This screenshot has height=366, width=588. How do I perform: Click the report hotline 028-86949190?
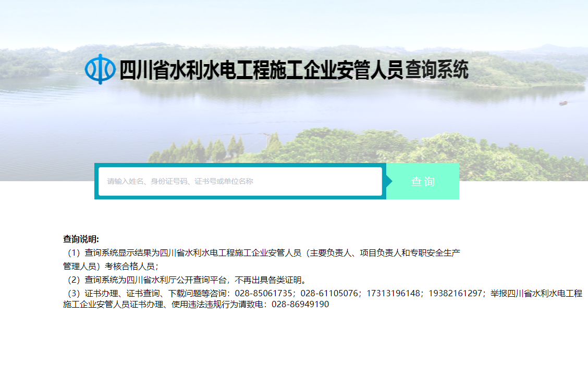coord(300,305)
